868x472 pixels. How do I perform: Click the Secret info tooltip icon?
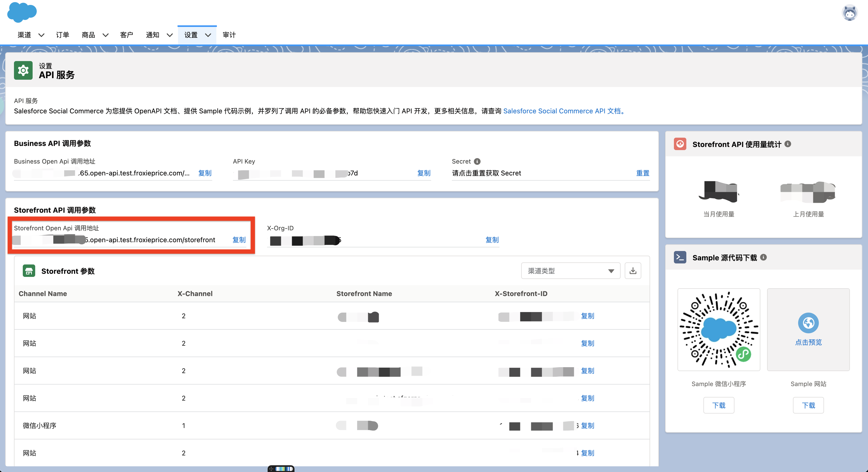tap(477, 161)
